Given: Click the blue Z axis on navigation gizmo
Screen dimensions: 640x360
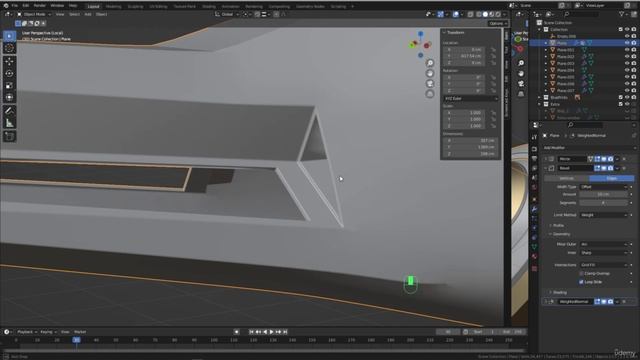Looking at the screenshot, I should (x=420, y=34).
